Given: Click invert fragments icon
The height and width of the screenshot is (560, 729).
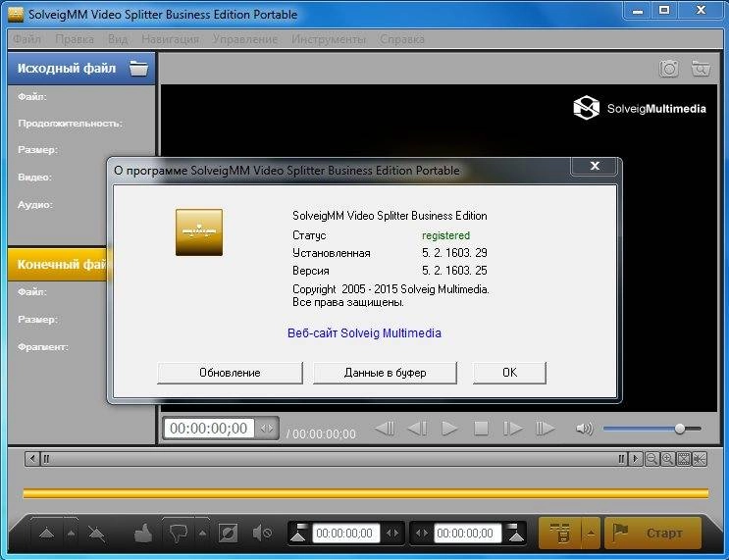Looking at the screenshot, I should coord(228,534).
